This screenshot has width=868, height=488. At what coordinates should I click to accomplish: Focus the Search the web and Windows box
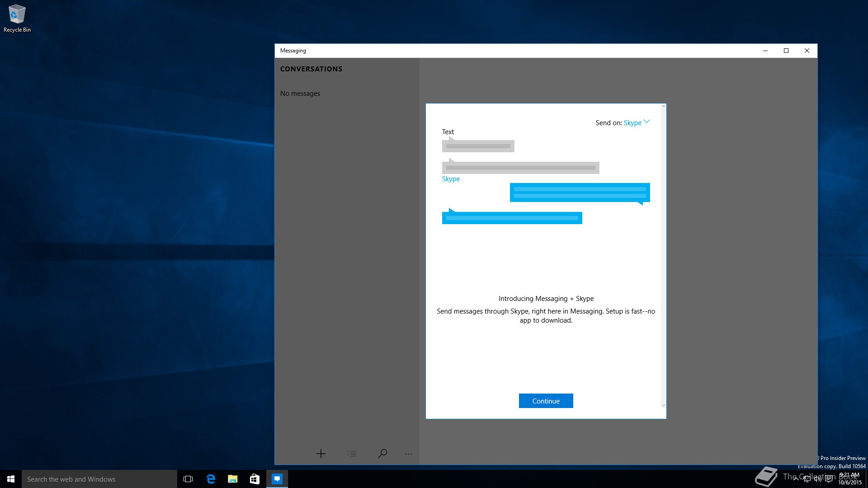pos(99,479)
